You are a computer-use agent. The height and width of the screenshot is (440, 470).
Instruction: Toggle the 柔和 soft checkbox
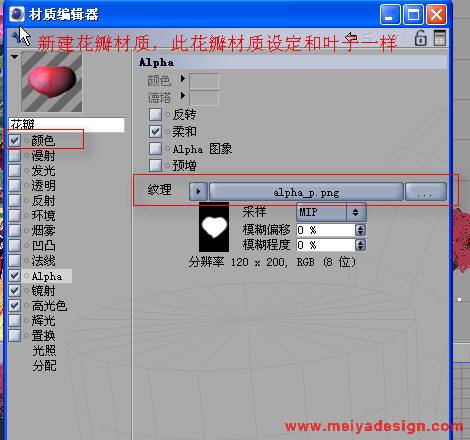pos(155,131)
